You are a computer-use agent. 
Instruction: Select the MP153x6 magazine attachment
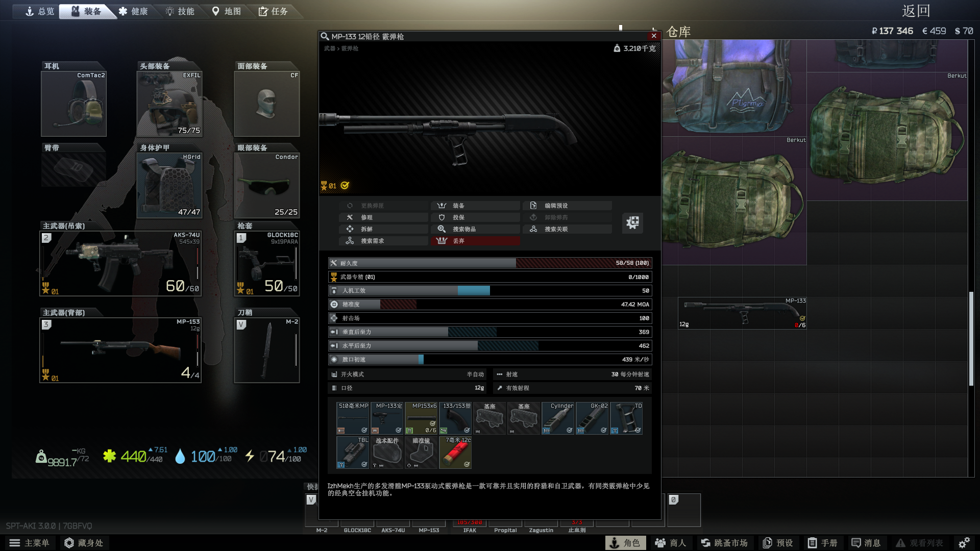click(x=421, y=418)
